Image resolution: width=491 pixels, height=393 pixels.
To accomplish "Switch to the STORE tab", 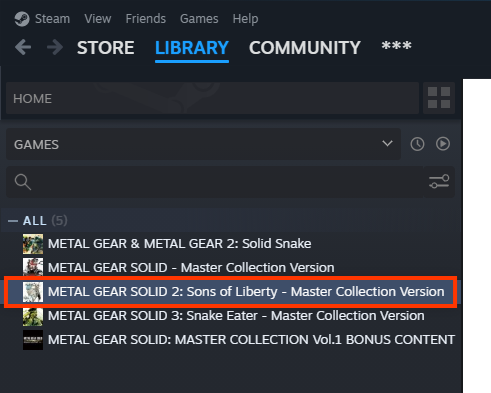I will tap(106, 48).
